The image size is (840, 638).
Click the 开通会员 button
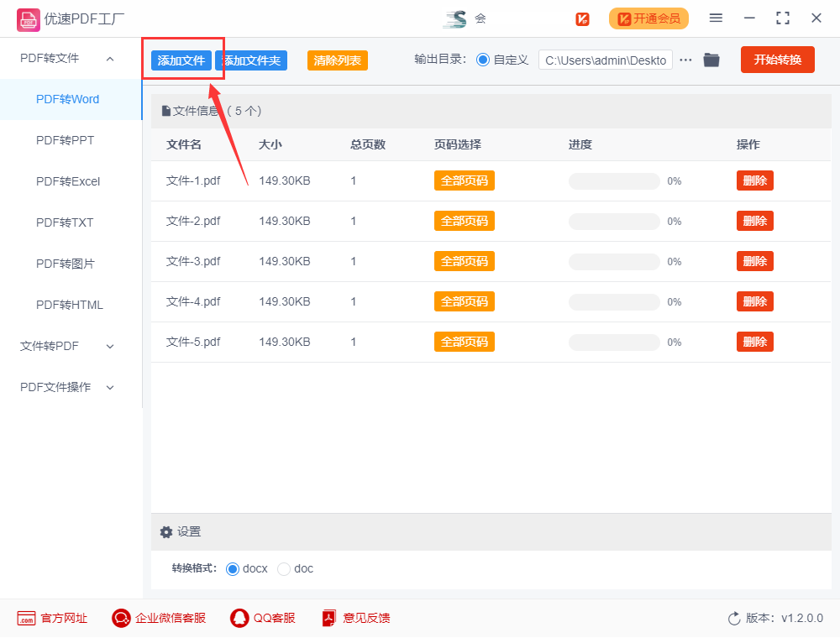pos(648,18)
